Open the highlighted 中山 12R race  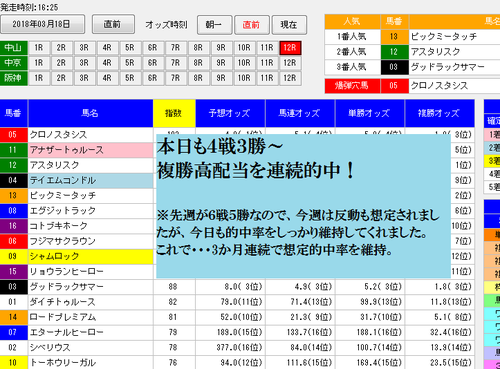(290, 48)
